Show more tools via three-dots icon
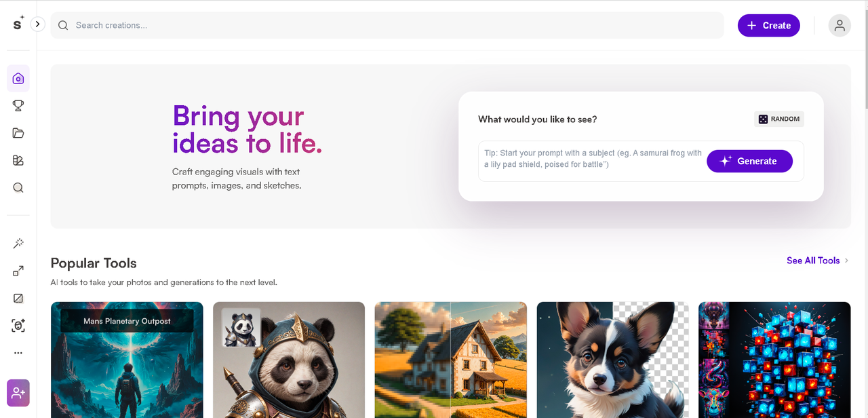This screenshot has height=418, width=868. (18, 353)
